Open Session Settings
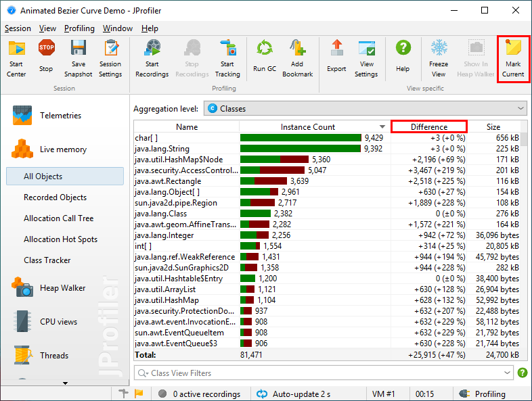 tap(110, 59)
